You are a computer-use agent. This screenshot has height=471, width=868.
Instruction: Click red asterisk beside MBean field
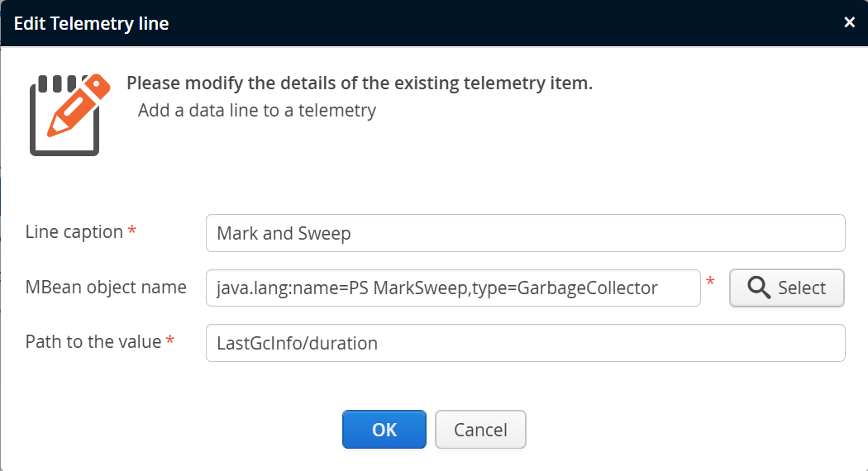coord(710,283)
